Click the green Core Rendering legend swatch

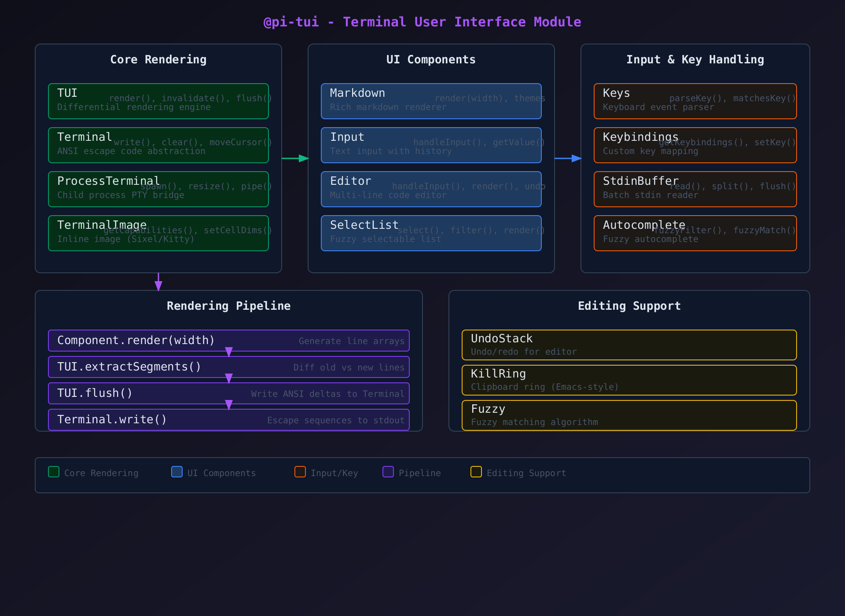tap(54, 472)
